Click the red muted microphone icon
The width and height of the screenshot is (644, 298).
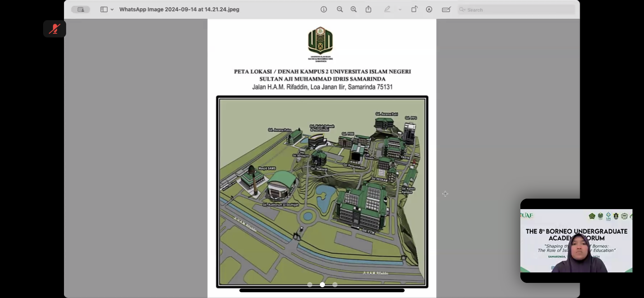click(x=55, y=29)
